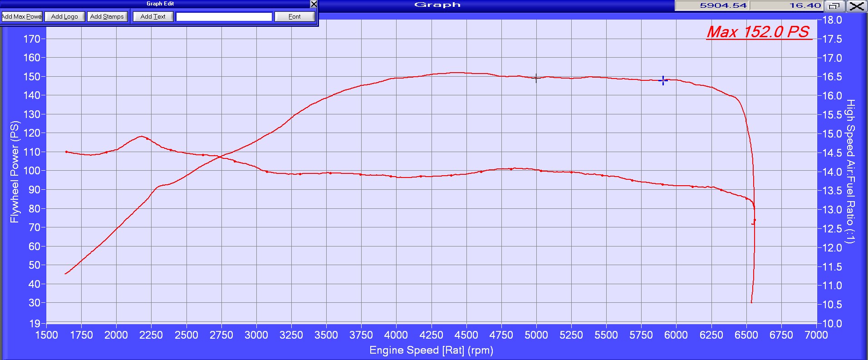Click the 'Flywheel Power (PS)' axis label

(x=15, y=172)
